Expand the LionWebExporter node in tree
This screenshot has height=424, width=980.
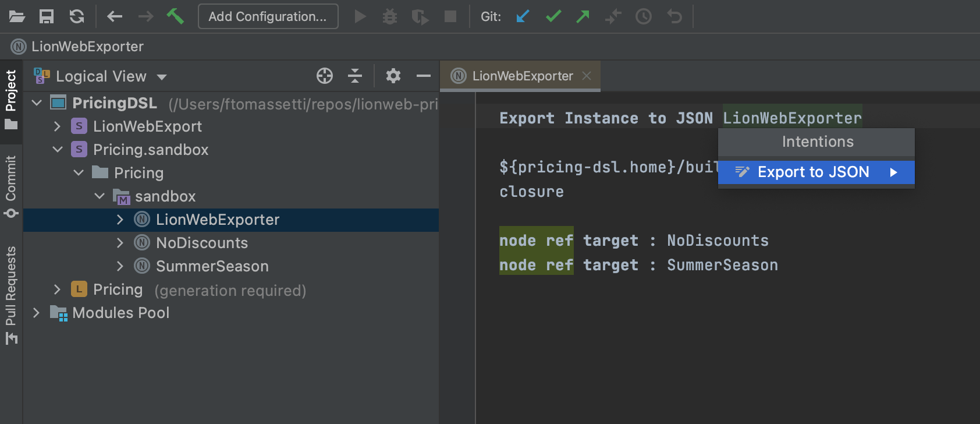click(120, 220)
